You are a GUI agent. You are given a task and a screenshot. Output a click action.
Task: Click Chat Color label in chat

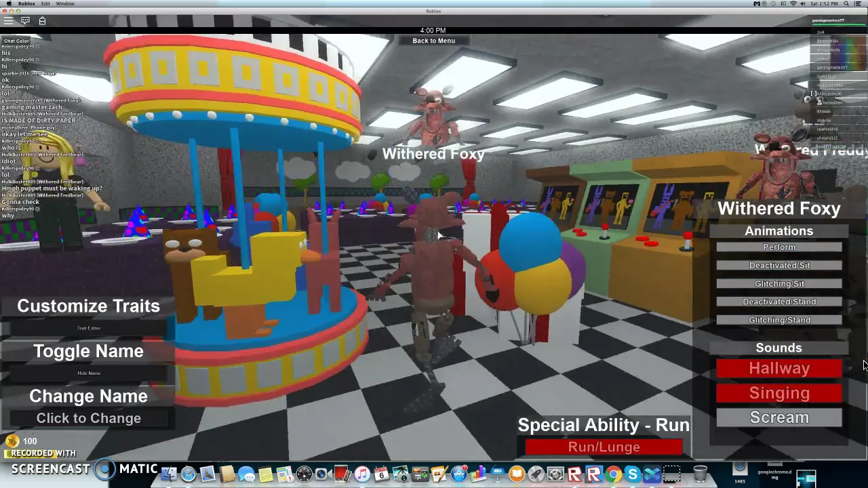(x=16, y=41)
